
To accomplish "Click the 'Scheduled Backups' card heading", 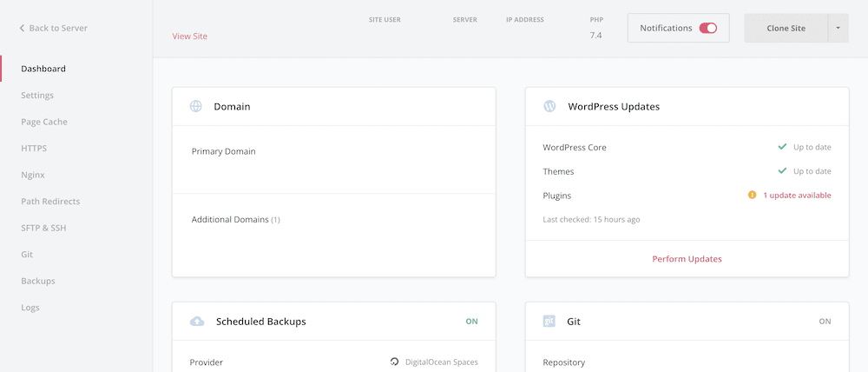I will (260, 322).
